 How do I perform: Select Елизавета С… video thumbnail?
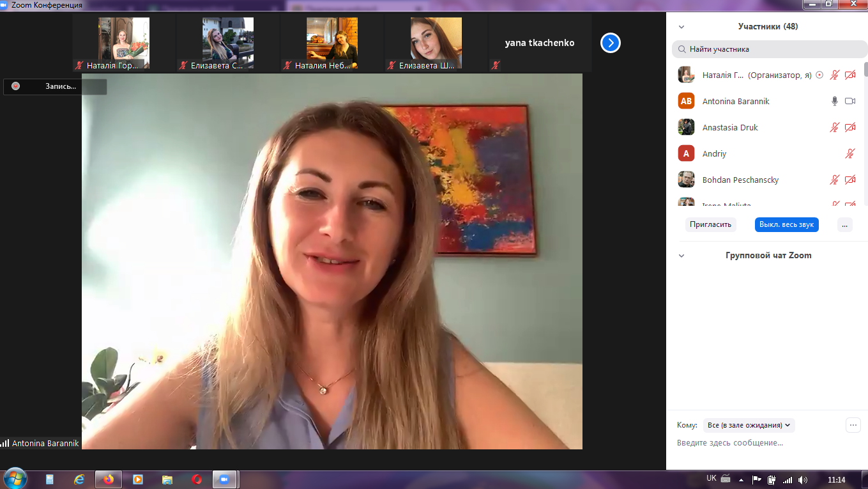tap(228, 43)
